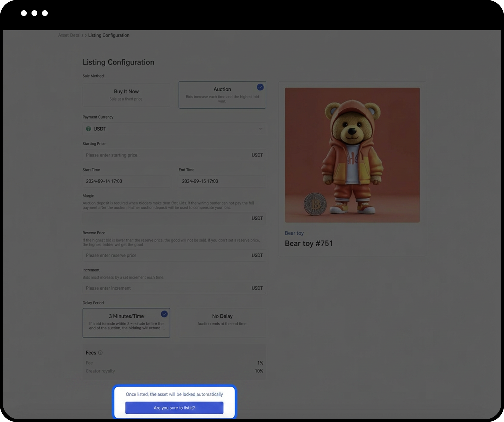Open the End Time date picker

[222, 181]
